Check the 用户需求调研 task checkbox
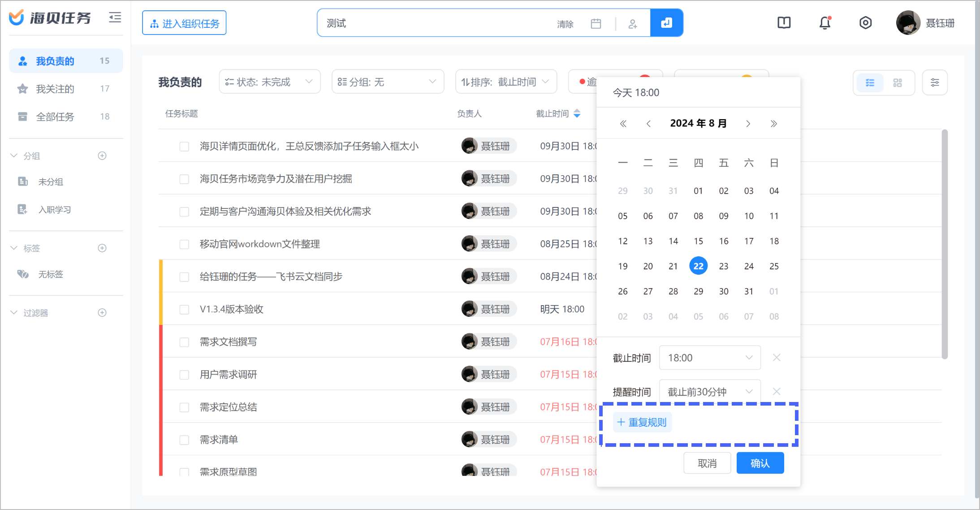980x510 pixels. 184,375
